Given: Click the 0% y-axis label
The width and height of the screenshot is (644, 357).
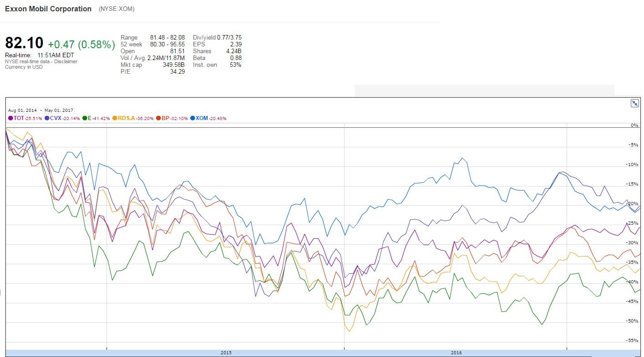Looking at the screenshot, I should (x=635, y=125).
